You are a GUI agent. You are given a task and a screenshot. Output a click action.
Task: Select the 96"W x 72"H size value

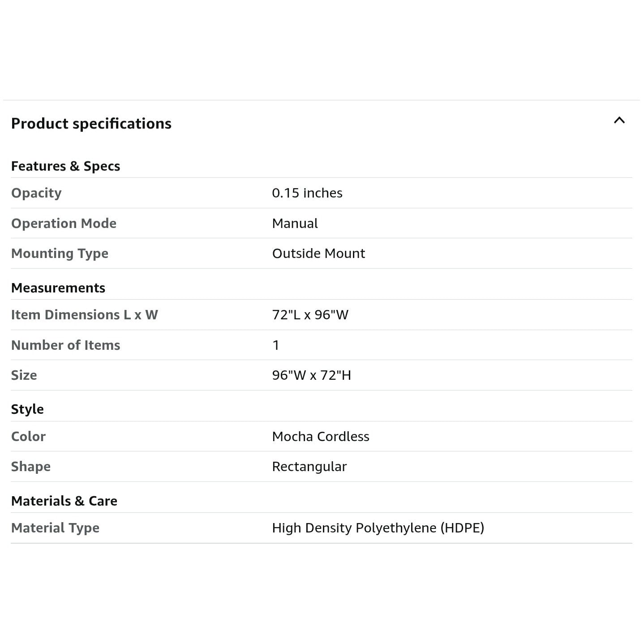pos(312,375)
